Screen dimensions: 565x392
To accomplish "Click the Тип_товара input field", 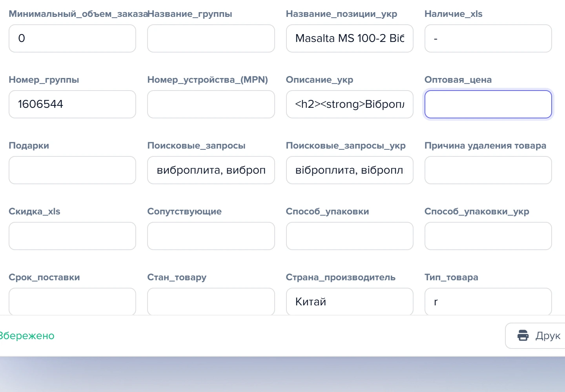I will click(x=488, y=301).
